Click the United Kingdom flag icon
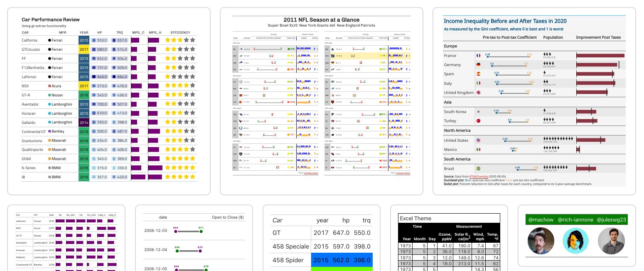This screenshot has width=644, height=271. click(478, 92)
